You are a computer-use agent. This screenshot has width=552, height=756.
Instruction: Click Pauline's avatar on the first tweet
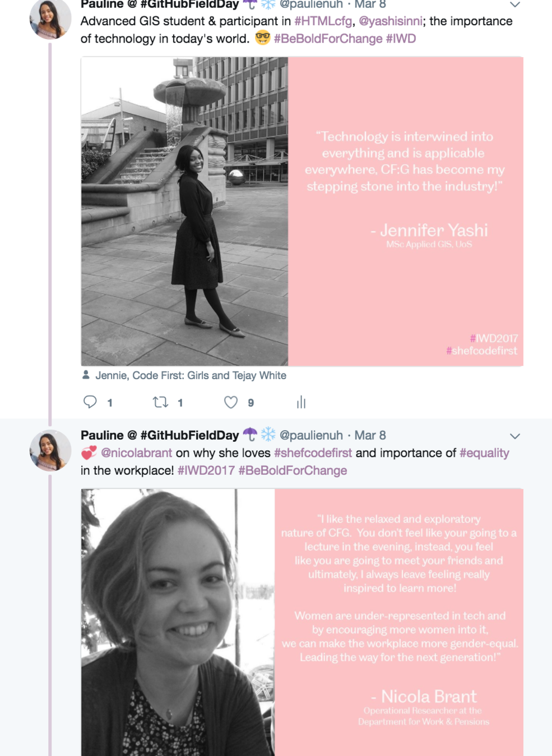coord(50,18)
